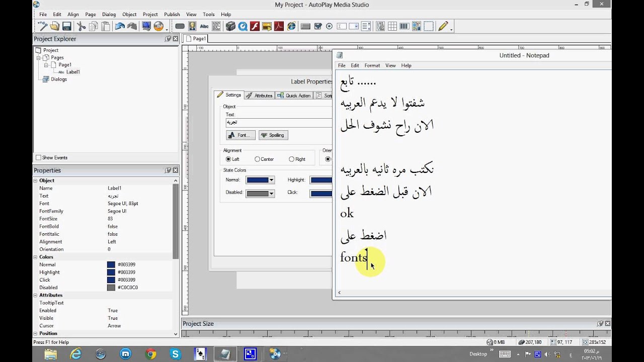The width and height of the screenshot is (644, 362).
Task: Insert a Label (Abc) object
Action: pos(204,26)
